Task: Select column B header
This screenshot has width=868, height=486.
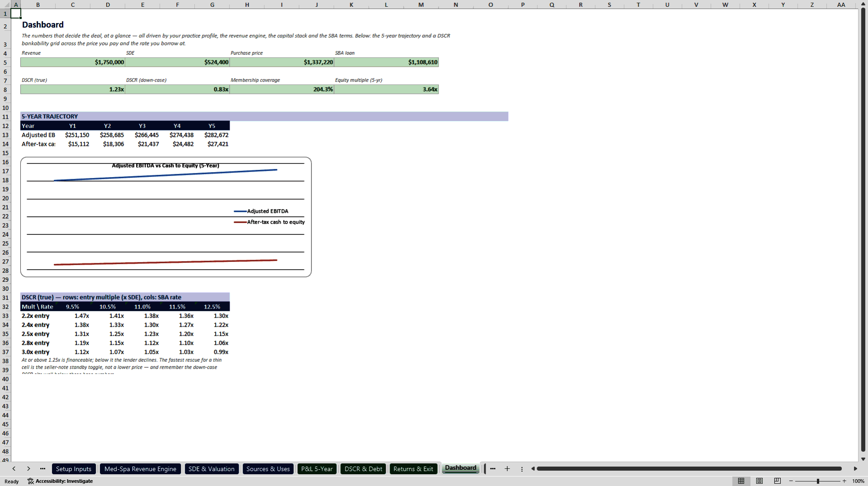Action: 38,5
